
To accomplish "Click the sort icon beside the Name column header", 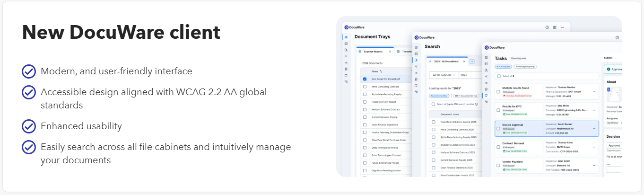I will click(381, 71).
